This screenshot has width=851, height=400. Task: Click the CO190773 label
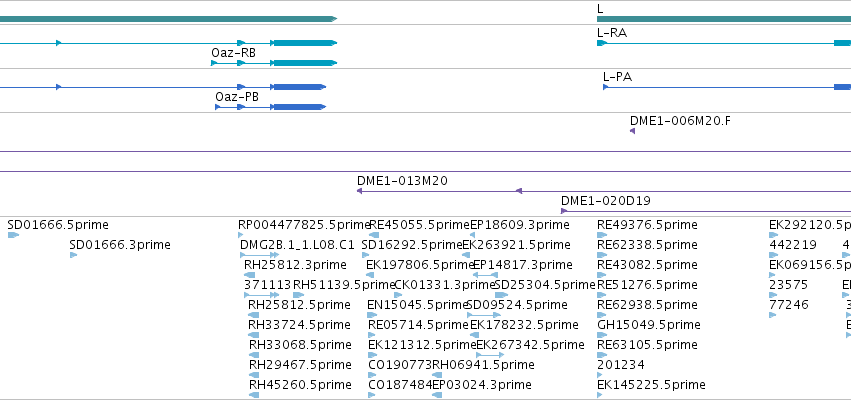click(x=400, y=365)
